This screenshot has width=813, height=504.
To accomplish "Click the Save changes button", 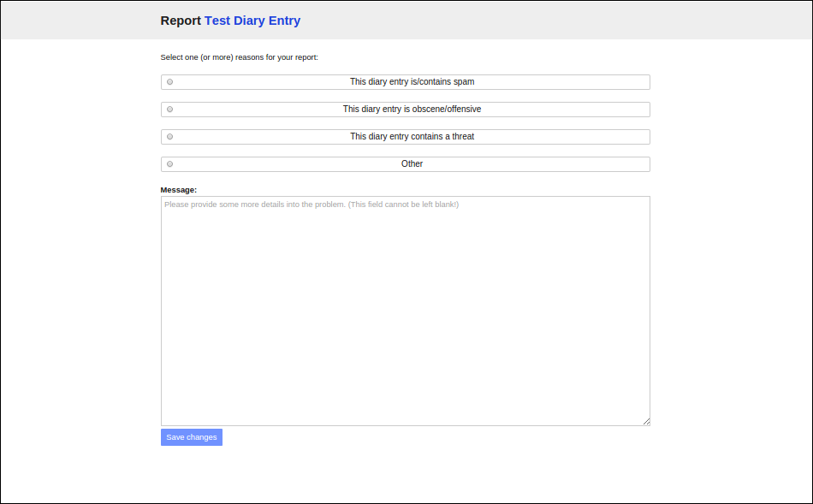I will [192, 437].
